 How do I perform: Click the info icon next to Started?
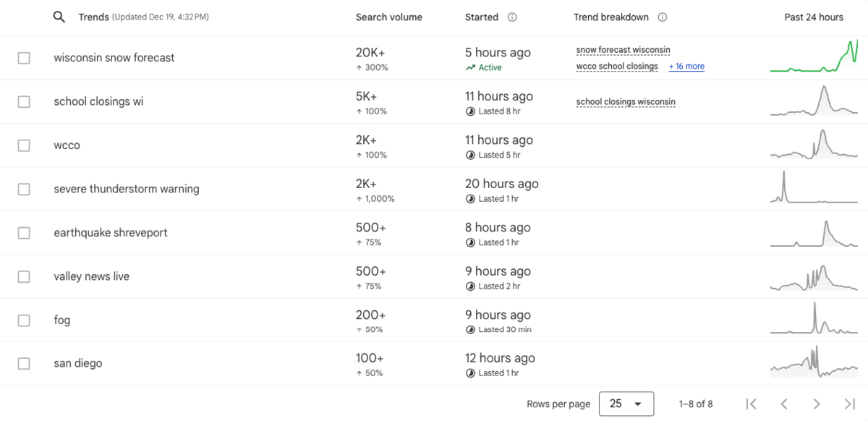(x=512, y=17)
